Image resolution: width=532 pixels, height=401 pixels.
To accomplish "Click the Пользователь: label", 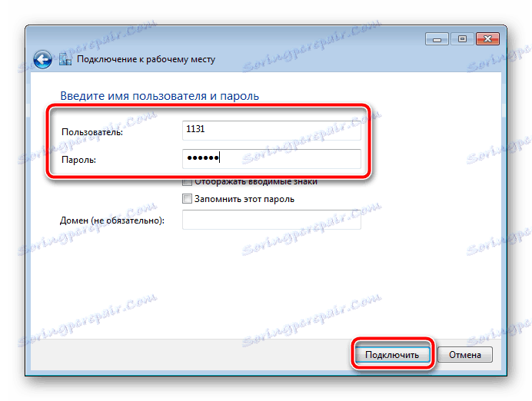I will point(92,132).
